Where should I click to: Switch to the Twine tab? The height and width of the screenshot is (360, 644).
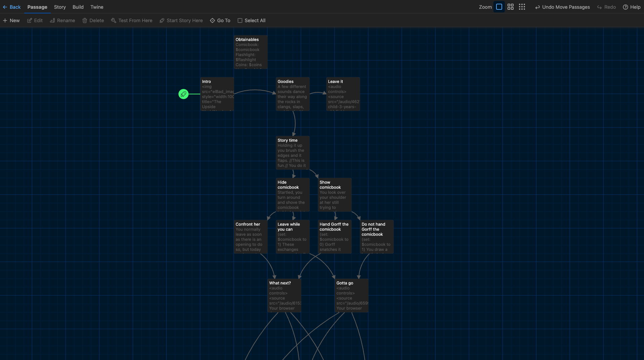point(97,7)
